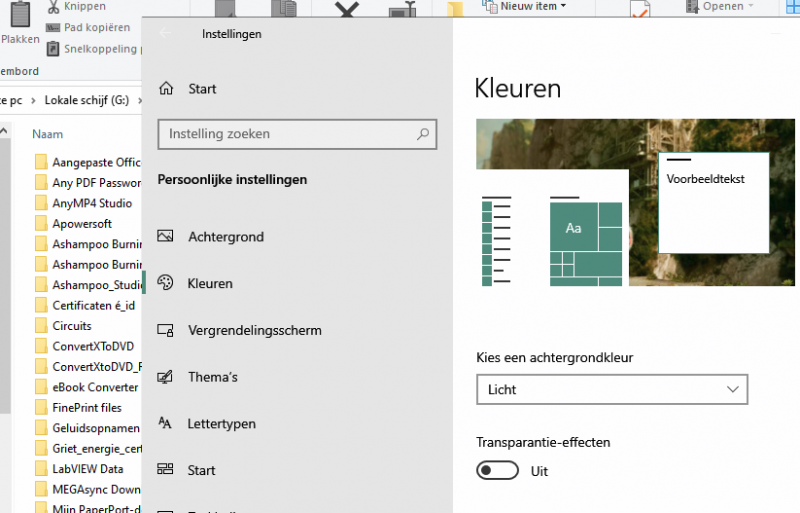Click the Lettertypen font icon
Viewport: 800px width, 513px height.
pyautogui.click(x=166, y=423)
